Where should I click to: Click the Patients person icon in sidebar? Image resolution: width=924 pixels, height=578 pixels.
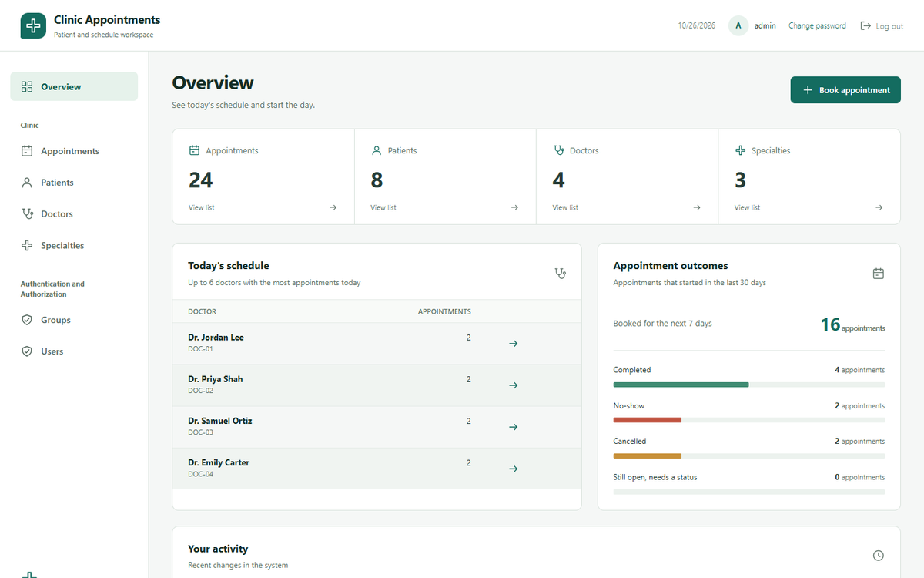27,183
